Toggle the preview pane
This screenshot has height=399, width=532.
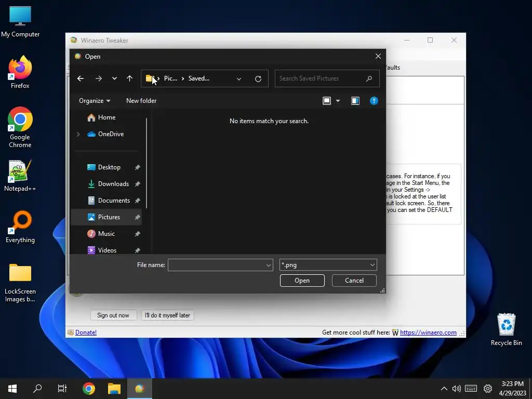tap(355, 101)
